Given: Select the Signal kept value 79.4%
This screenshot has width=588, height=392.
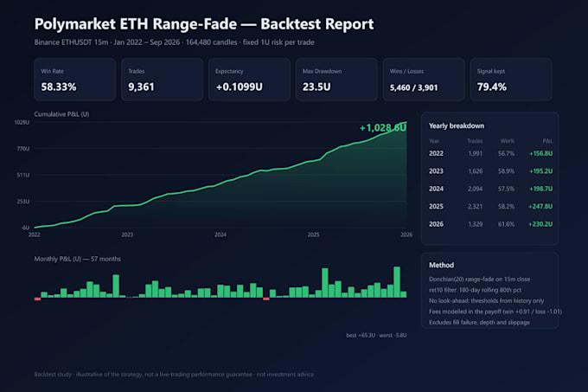Looking at the screenshot, I should tap(492, 87).
